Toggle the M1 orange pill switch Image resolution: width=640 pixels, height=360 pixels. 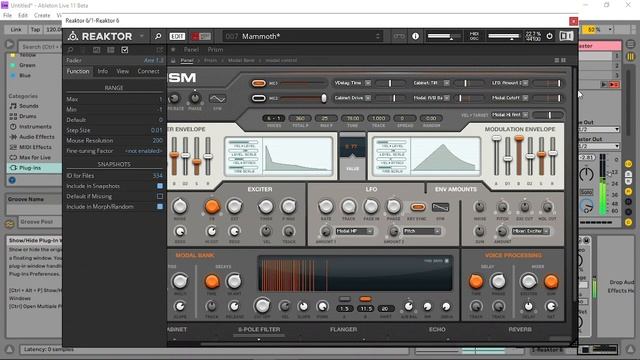(258, 83)
